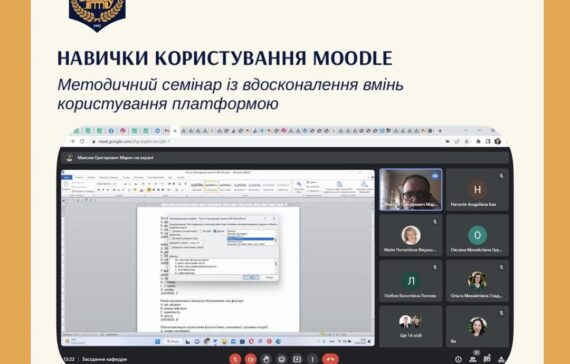Open the browser side panel icon

(488, 141)
